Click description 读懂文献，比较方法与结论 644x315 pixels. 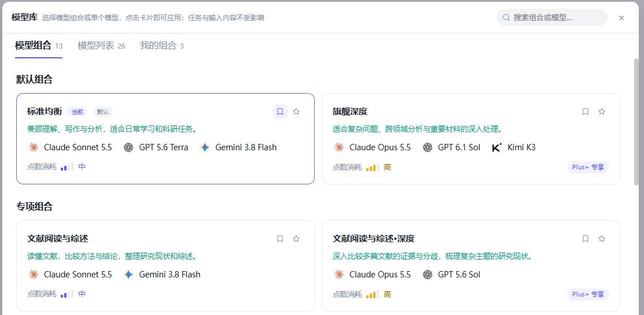tap(112, 257)
